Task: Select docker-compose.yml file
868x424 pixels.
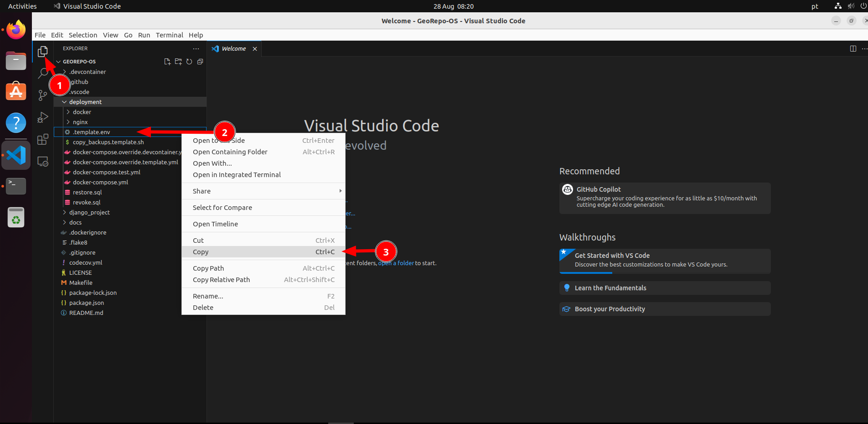Action: [x=100, y=182]
